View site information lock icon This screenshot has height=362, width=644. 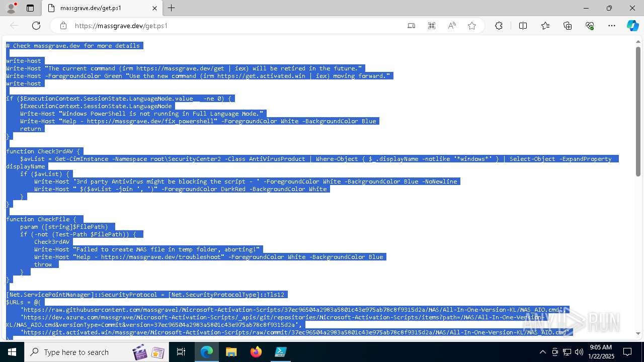[63, 26]
